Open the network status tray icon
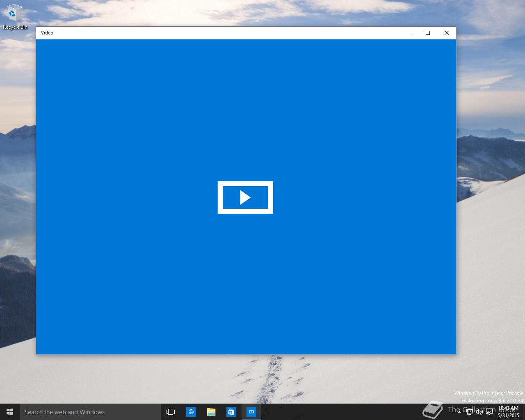The image size is (525, 420). tap(469, 412)
